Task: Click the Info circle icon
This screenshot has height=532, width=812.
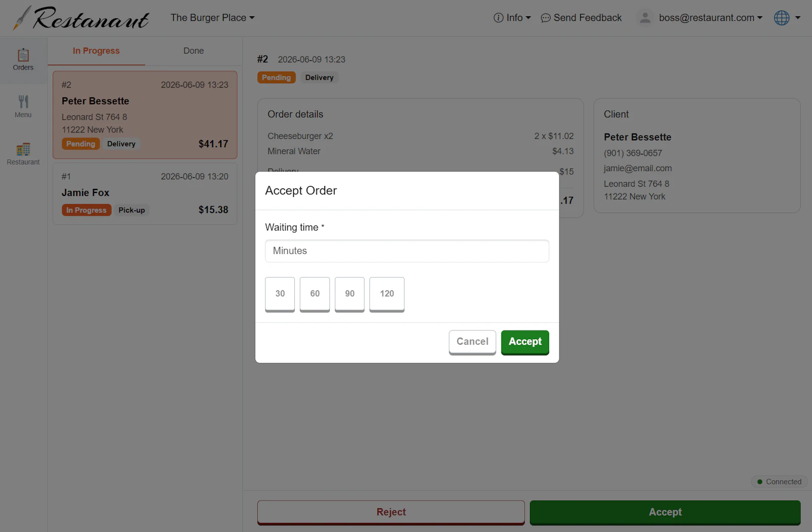Action: point(498,18)
